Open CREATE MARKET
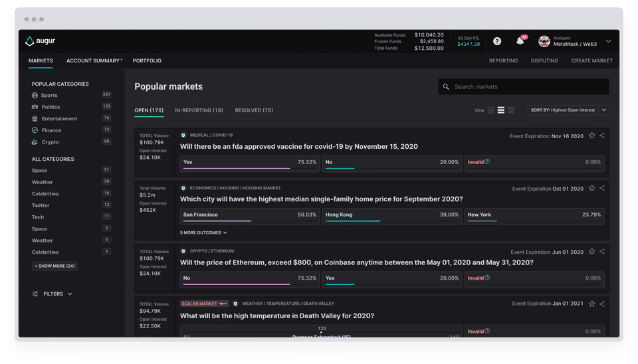 591,60
